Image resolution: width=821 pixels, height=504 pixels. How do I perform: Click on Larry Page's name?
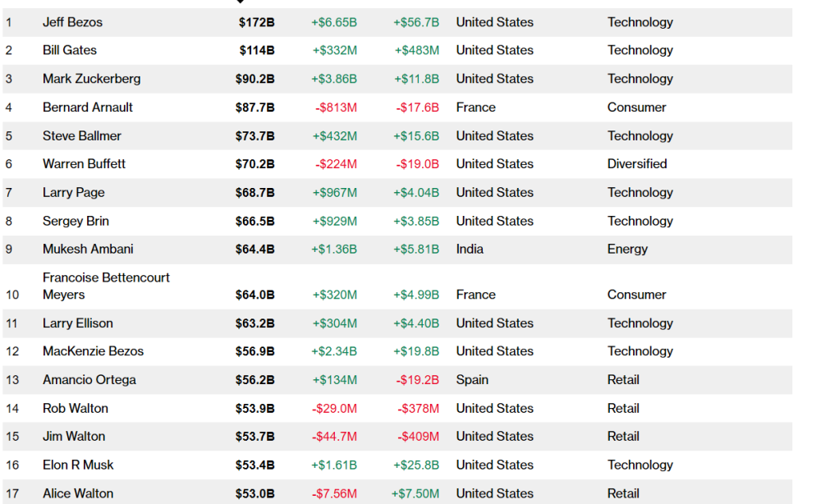coord(73,192)
